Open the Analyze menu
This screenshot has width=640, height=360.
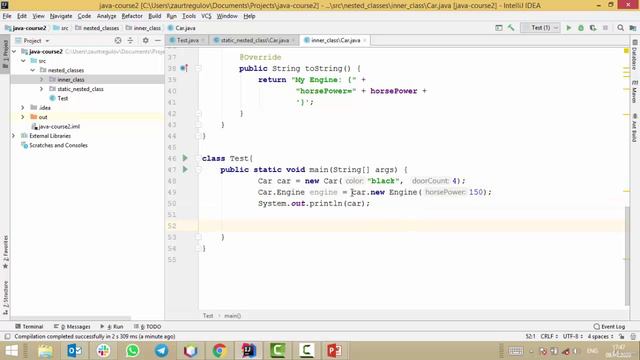(x=107, y=16)
